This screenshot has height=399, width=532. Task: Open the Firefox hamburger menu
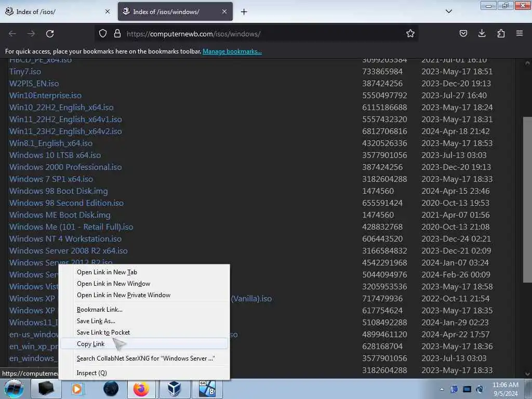pyautogui.click(x=520, y=33)
